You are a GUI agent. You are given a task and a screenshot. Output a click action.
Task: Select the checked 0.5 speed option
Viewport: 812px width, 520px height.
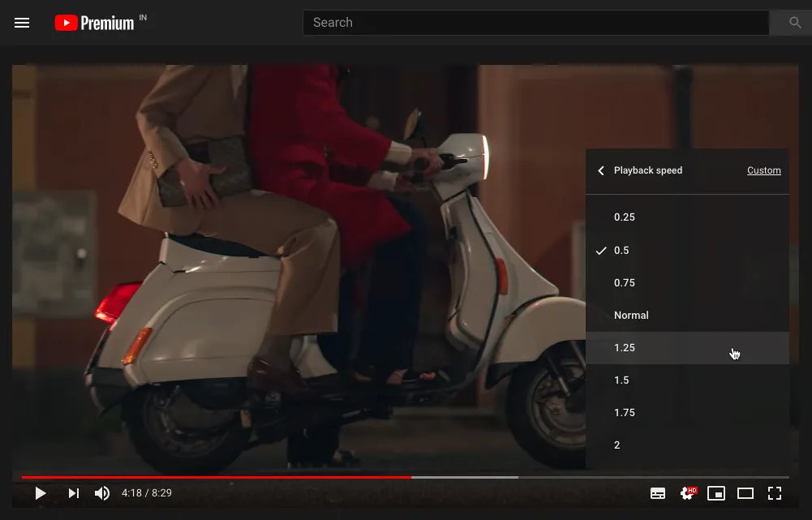coord(621,250)
